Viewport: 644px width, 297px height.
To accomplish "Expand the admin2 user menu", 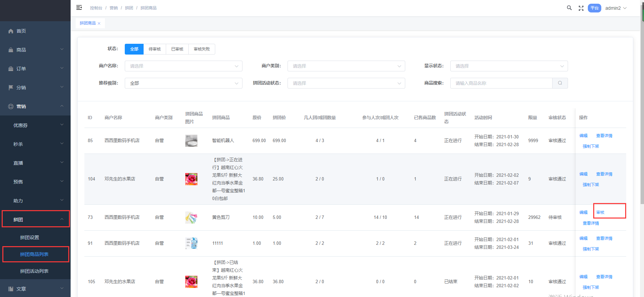I will click(616, 8).
